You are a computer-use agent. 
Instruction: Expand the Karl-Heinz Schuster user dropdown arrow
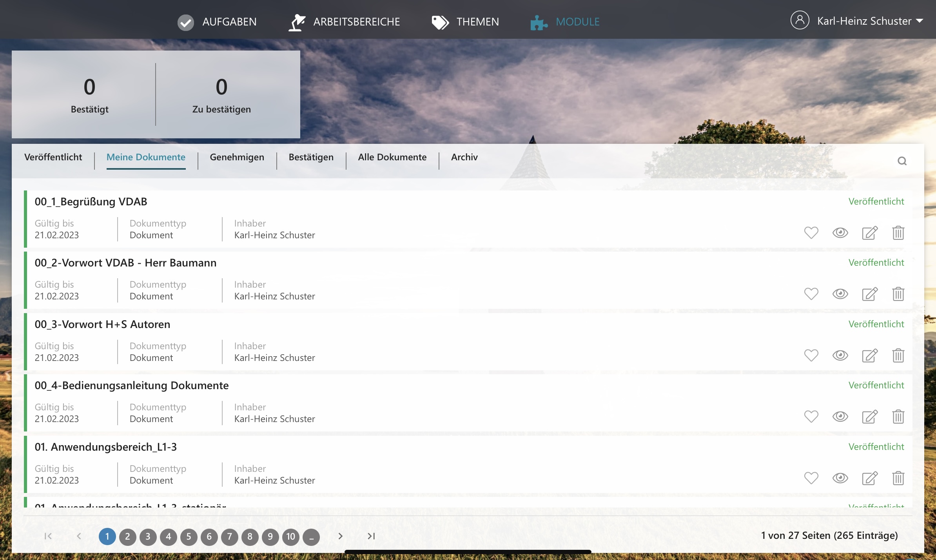pyautogui.click(x=920, y=21)
